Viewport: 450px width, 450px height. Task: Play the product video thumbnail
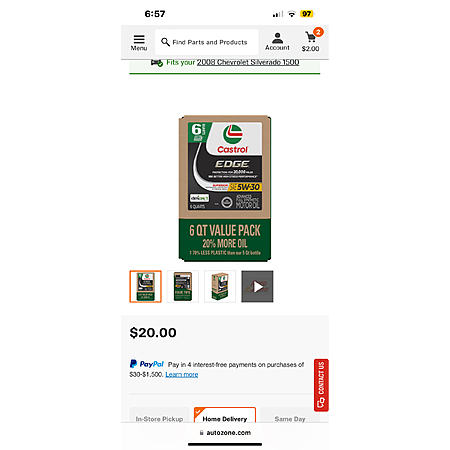pos(257,286)
